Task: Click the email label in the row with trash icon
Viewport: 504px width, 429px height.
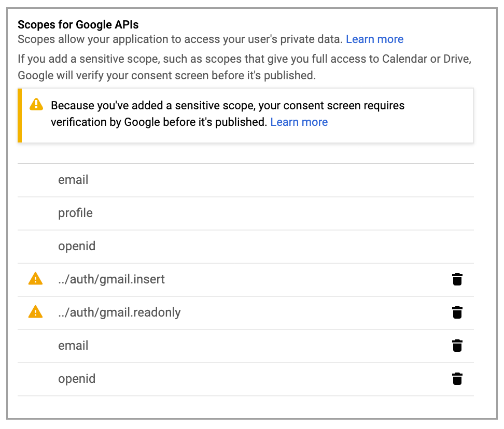Action: pos(73,346)
